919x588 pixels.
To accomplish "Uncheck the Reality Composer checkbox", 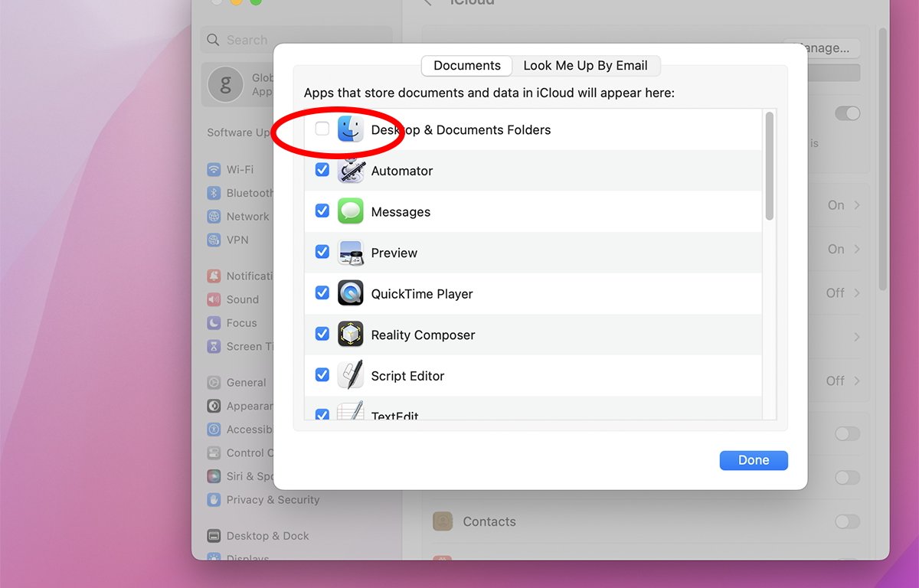I will (x=322, y=334).
